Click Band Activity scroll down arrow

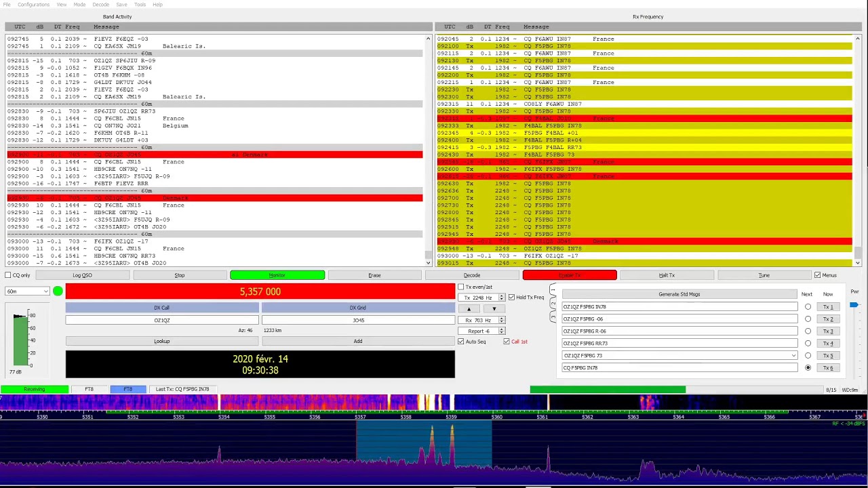click(428, 262)
